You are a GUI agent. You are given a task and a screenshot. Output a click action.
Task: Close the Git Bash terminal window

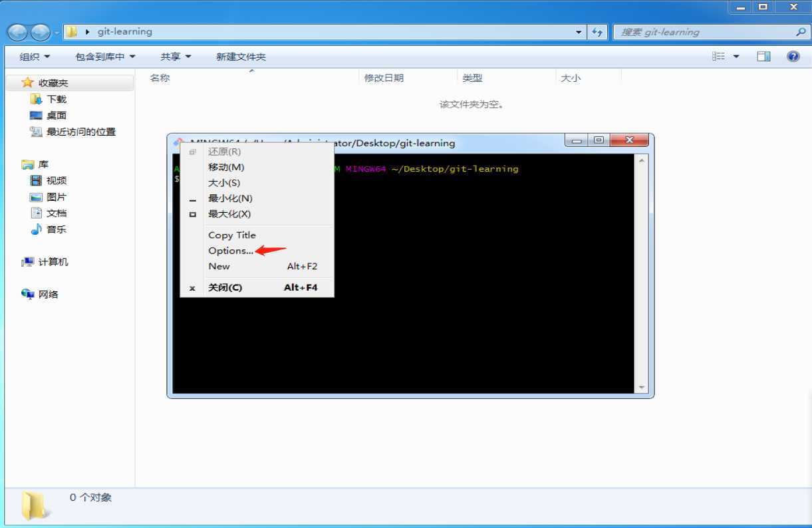pos(629,140)
